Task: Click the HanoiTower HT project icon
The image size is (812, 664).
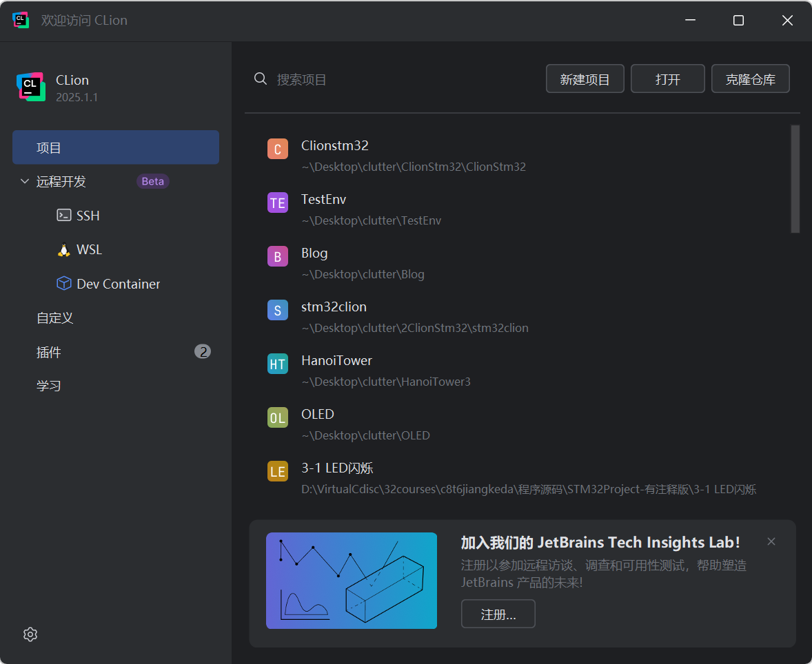Action: click(278, 364)
